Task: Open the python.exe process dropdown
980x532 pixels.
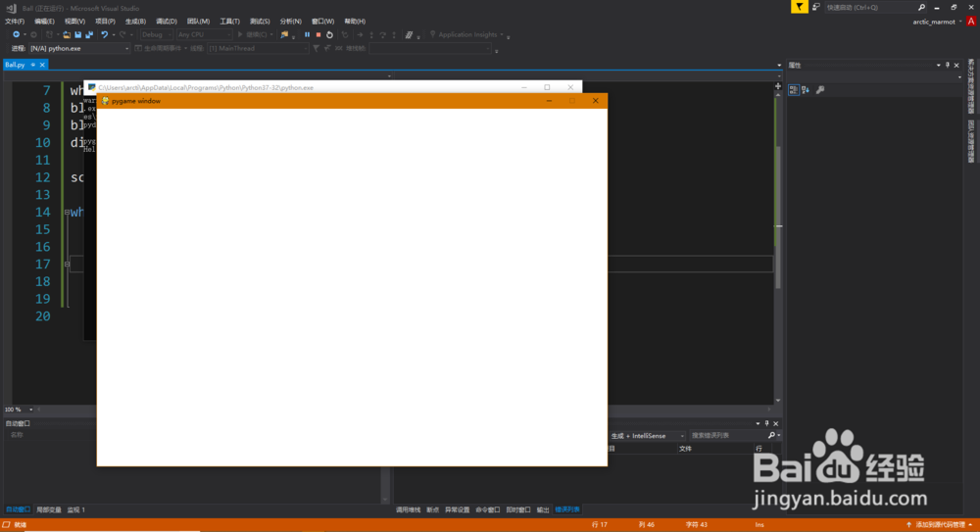Action: pos(78,48)
